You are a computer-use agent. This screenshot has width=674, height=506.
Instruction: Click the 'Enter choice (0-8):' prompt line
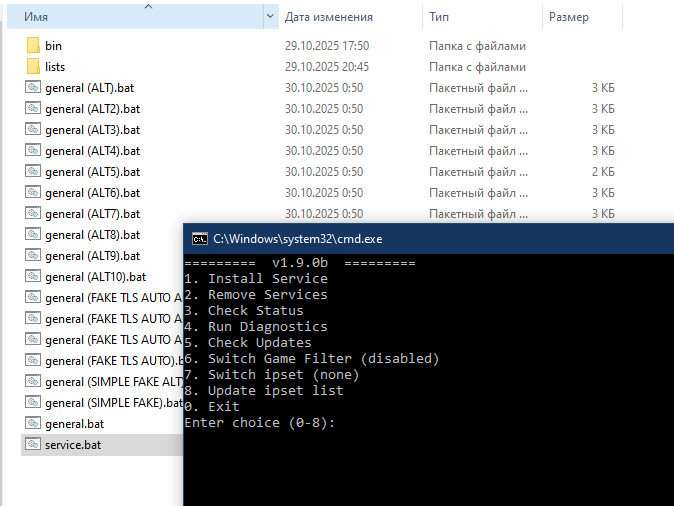coord(259,423)
